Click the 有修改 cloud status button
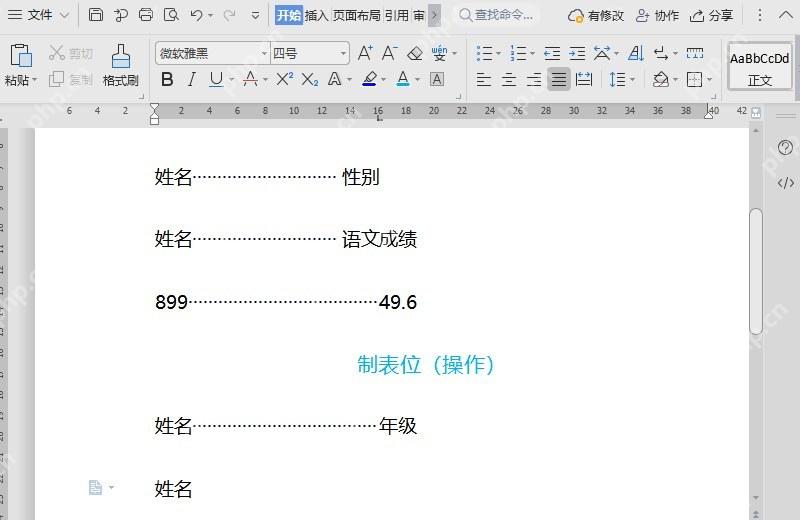 coord(595,15)
